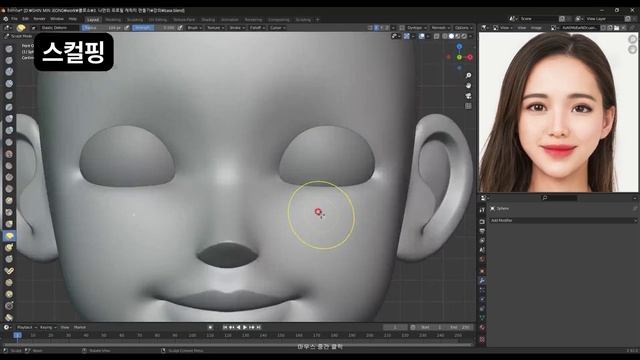Image resolution: width=640 pixels, height=360 pixels.
Task: Open the Render menu
Action: [39, 19]
